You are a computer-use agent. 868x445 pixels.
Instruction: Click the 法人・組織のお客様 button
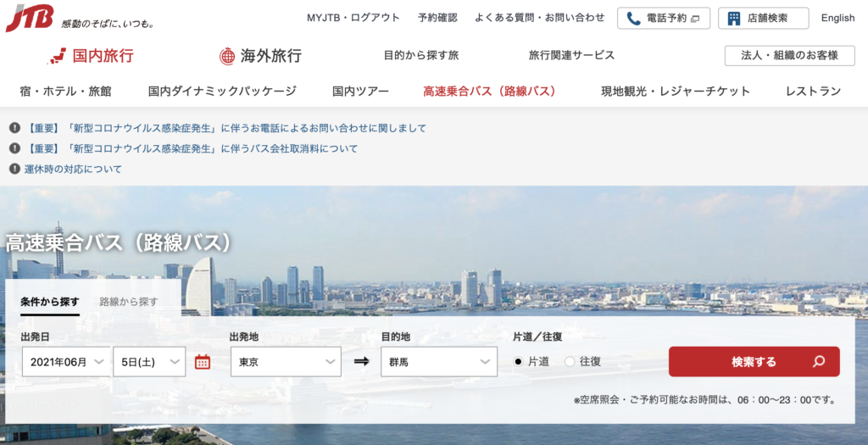click(x=789, y=55)
